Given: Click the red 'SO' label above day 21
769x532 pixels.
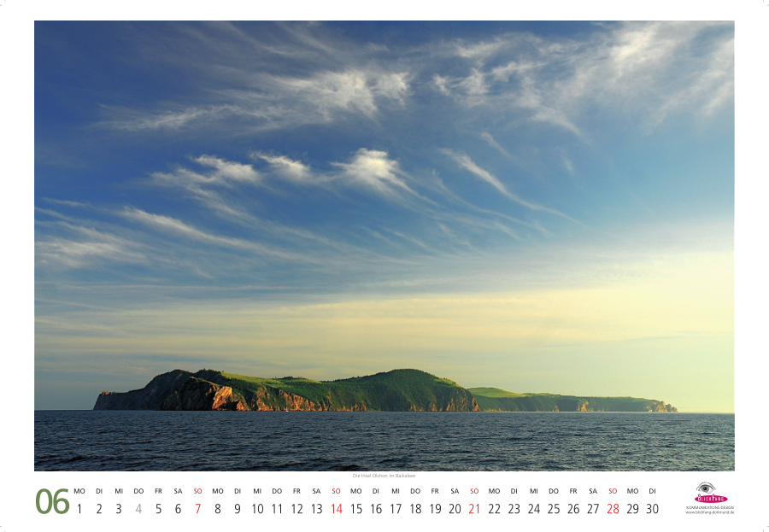Looking at the screenshot, I should [x=474, y=491].
